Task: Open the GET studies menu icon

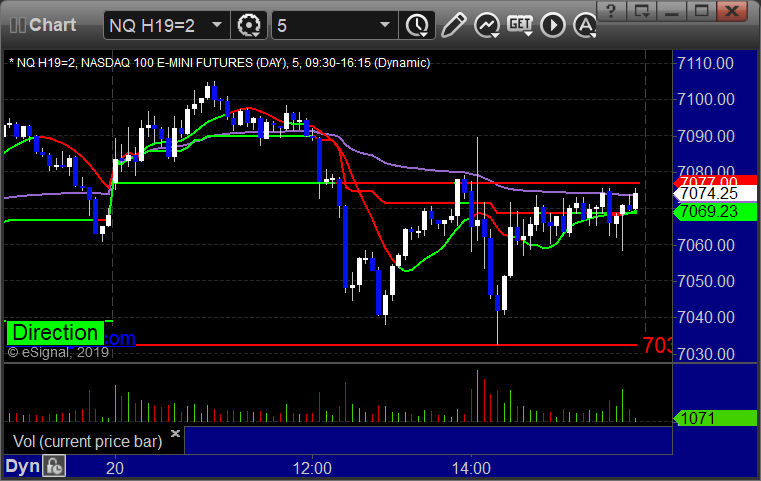Action: coord(520,25)
